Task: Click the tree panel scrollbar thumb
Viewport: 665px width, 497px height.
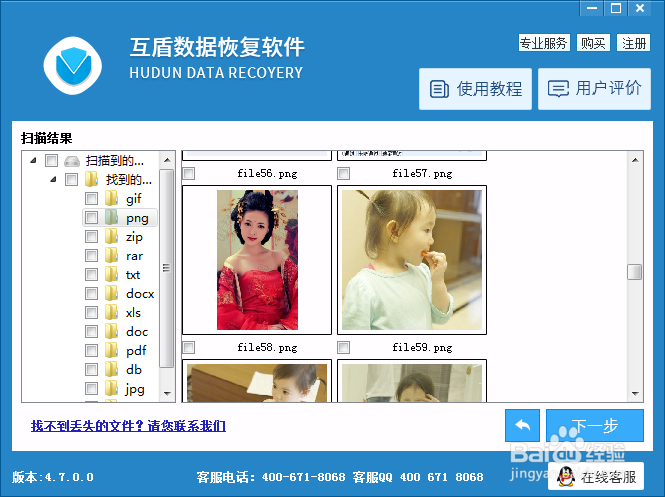Action: point(167,268)
